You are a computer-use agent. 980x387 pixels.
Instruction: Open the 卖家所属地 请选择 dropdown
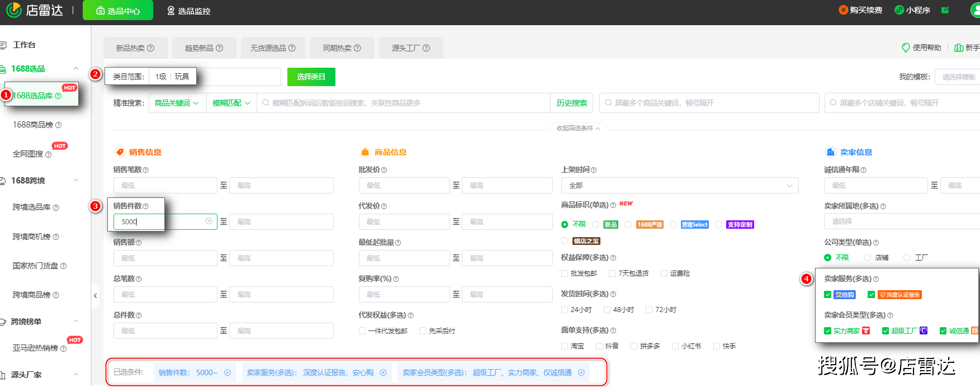pos(902,222)
